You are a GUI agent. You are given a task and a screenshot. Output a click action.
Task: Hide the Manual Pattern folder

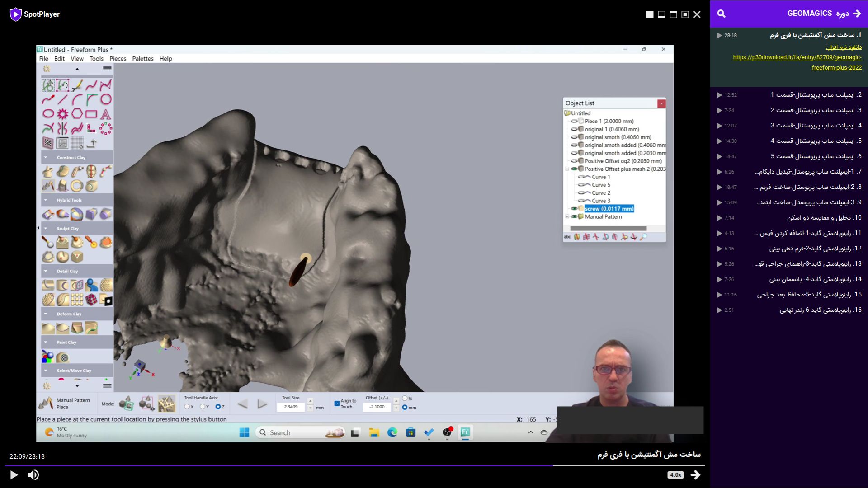pyautogui.click(x=574, y=217)
